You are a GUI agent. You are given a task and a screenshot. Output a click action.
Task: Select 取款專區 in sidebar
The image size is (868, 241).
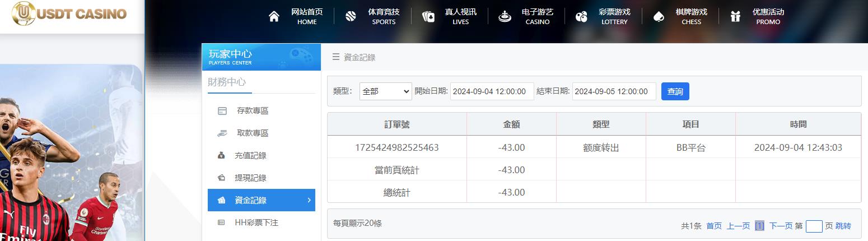pyautogui.click(x=262, y=133)
